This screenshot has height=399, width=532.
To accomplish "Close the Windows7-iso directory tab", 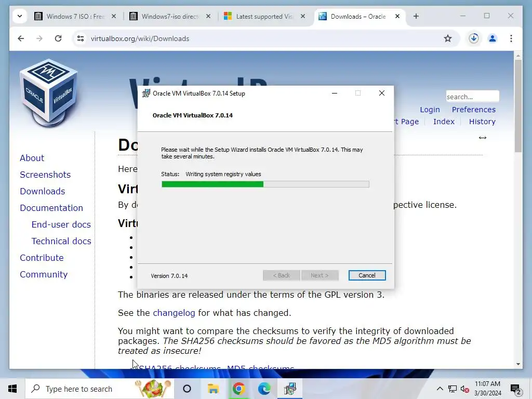I will pos(208,16).
